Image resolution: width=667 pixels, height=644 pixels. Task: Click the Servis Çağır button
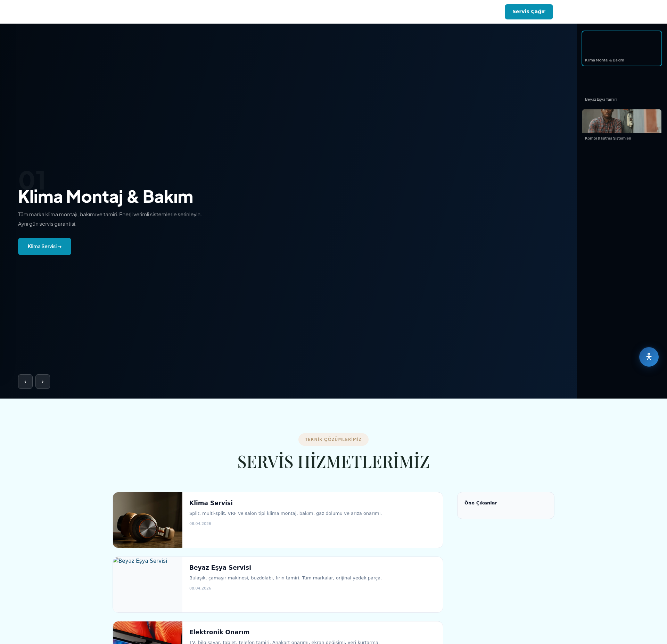(x=529, y=12)
